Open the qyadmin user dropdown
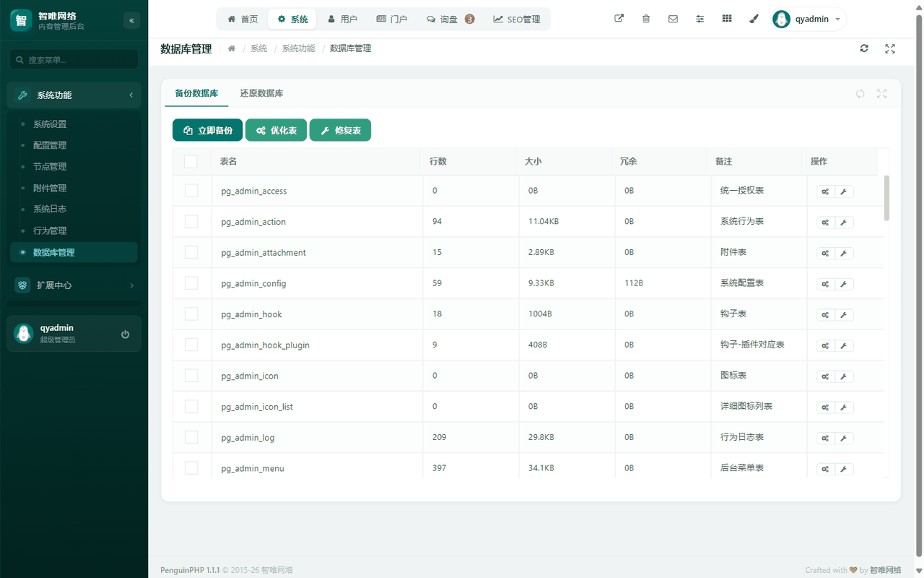924x578 pixels. 808,19
